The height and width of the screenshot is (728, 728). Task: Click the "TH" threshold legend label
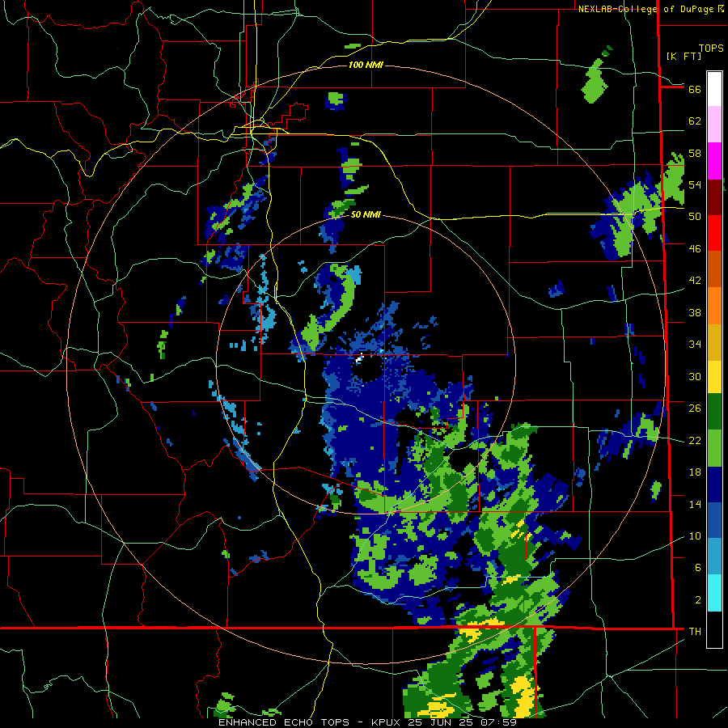(x=695, y=632)
